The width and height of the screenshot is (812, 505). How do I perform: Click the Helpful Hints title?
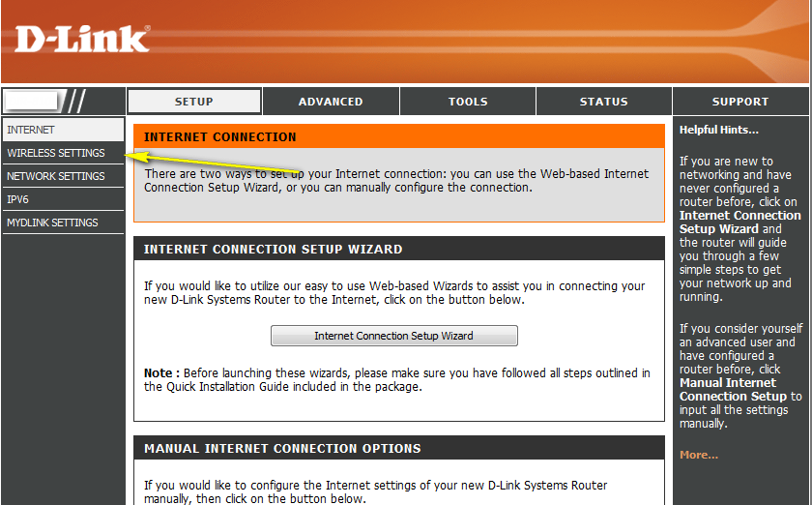[x=718, y=130]
